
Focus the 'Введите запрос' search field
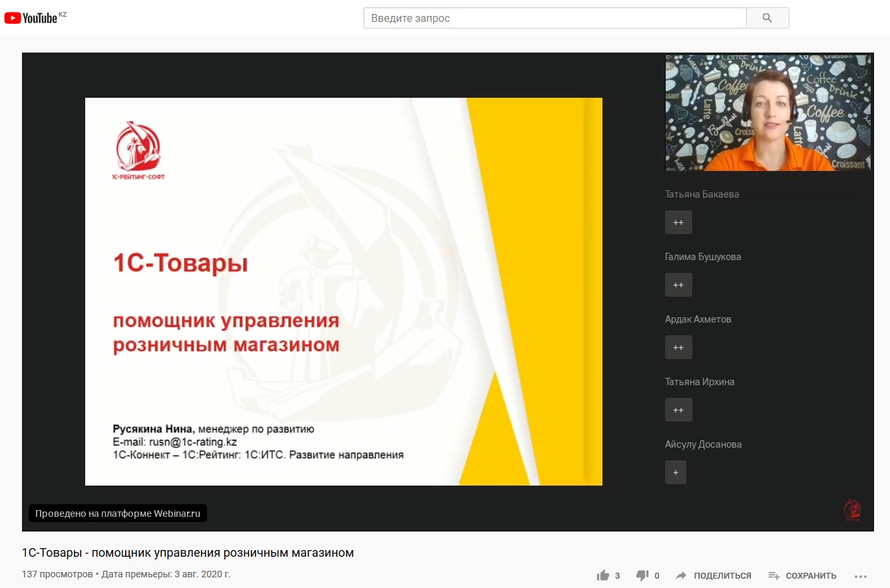(554, 18)
